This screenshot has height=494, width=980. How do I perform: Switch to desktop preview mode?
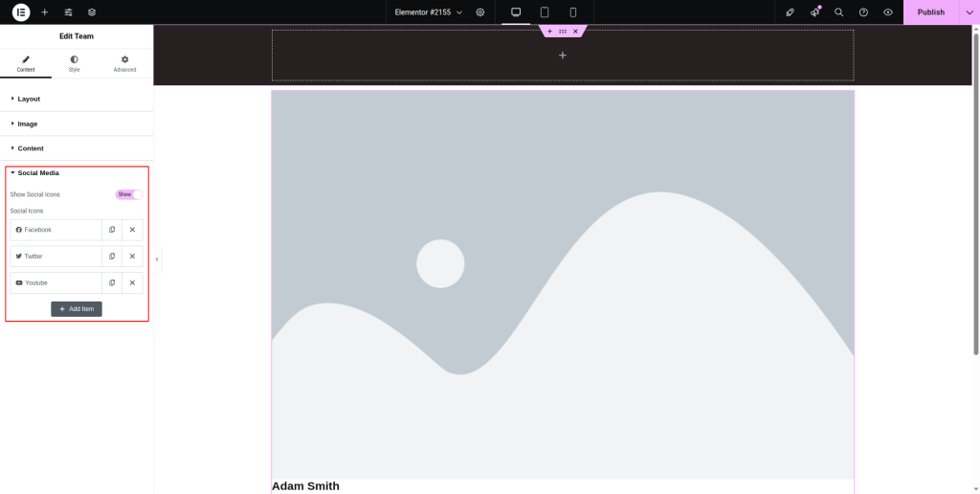point(516,11)
